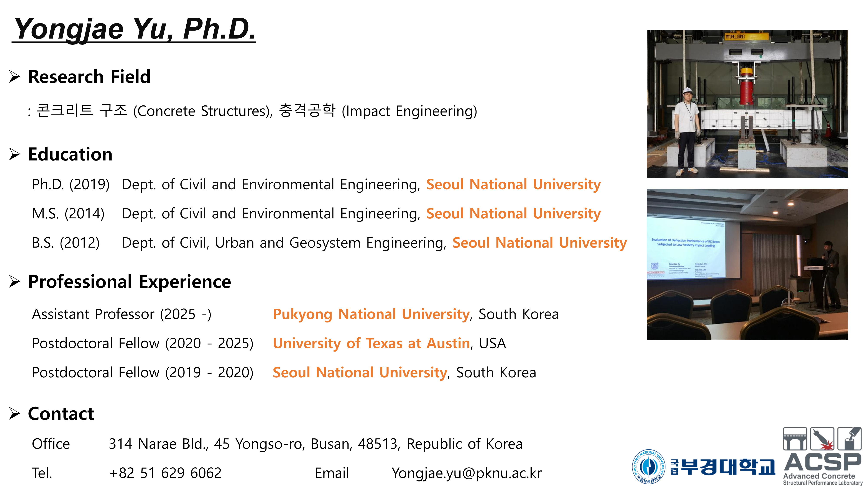Image resolution: width=868 pixels, height=488 pixels.
Task: Click Seoul National University in Ph.D. line
Action: (513, 185)
